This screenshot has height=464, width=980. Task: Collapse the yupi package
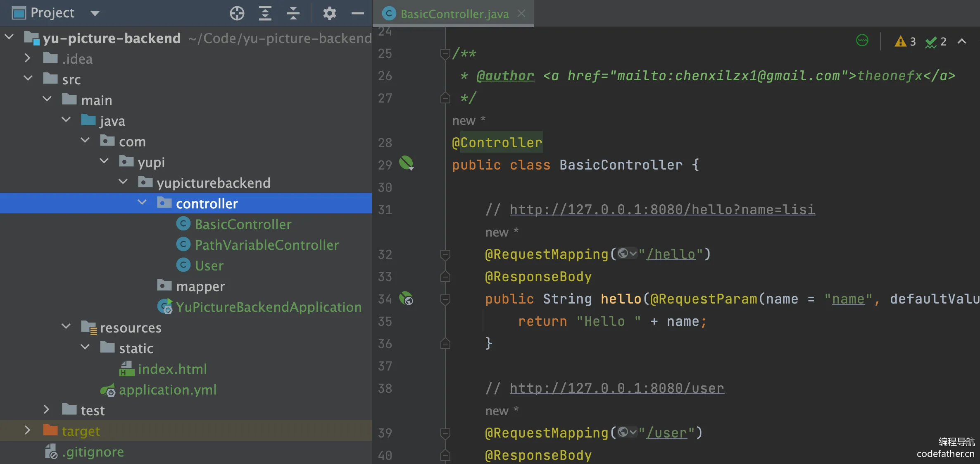pyautogui.click(x=104, y=161)
